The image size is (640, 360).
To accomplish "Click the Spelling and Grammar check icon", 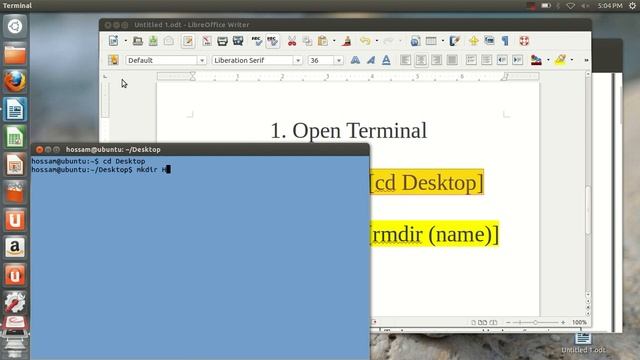I will click(x=256, y=41).
